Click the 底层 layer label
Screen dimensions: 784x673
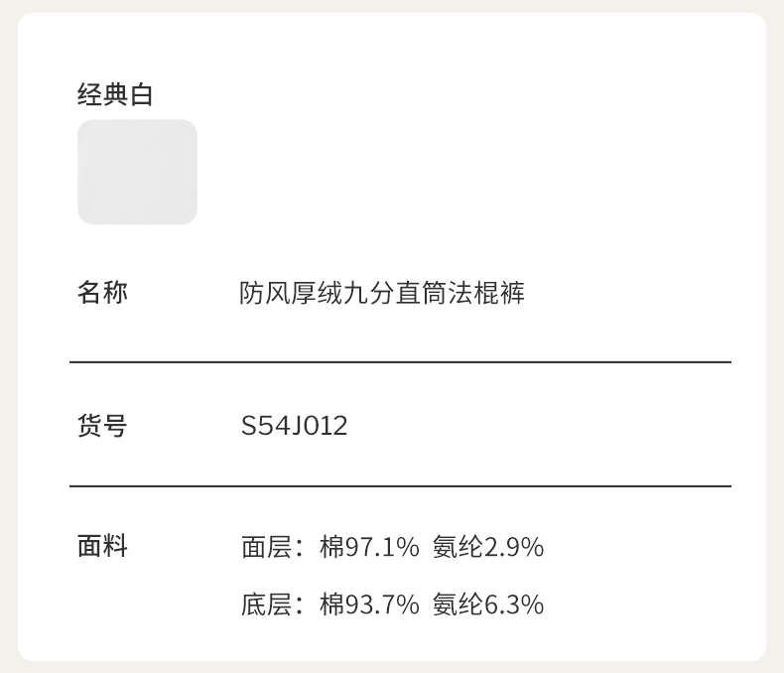(x=266, y=605)
